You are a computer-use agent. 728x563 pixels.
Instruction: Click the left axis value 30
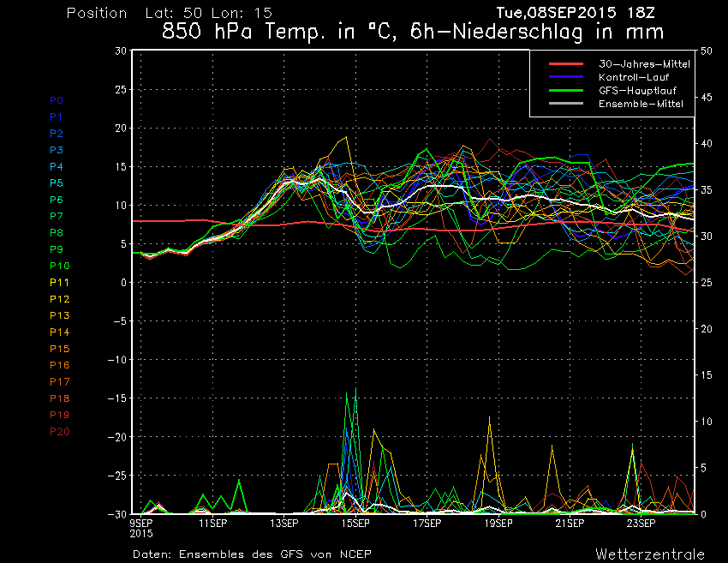121,51
